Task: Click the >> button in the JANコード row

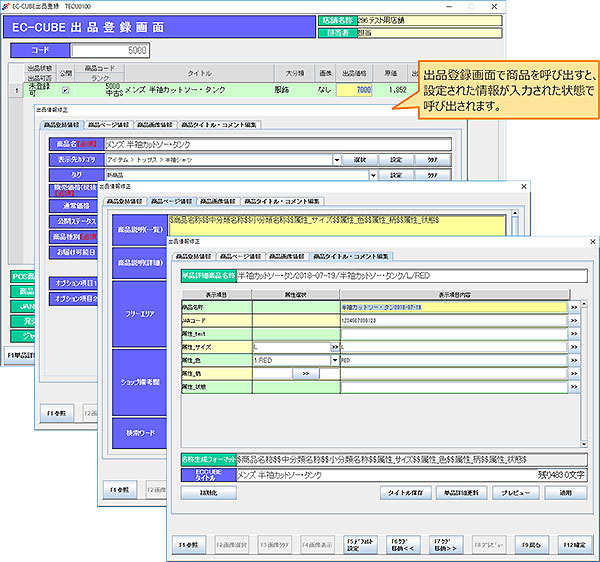Action: [574, 318]
